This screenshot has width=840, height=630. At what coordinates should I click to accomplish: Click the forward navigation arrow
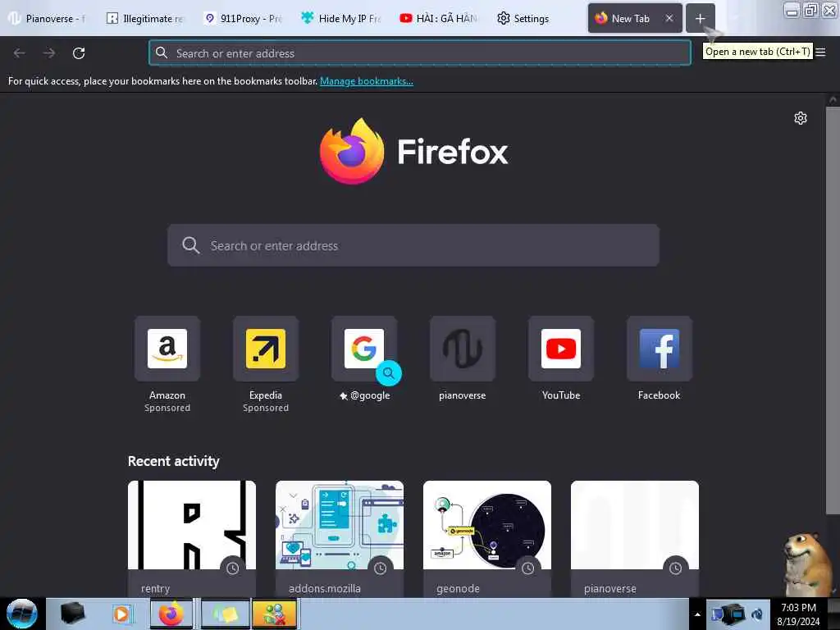click(x=49, y=53)
